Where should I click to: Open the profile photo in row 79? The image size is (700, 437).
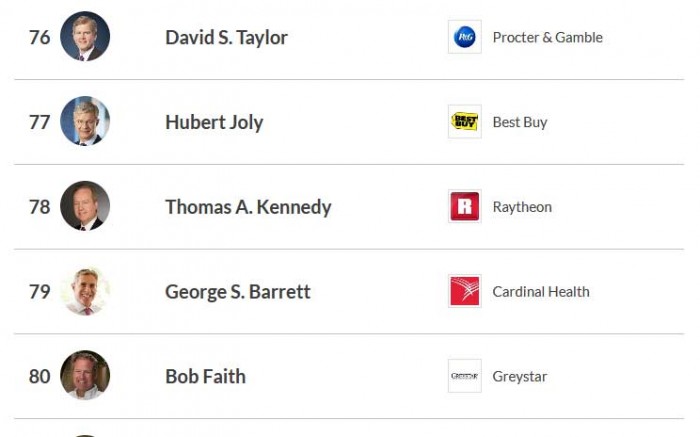[x=85, y=292]
